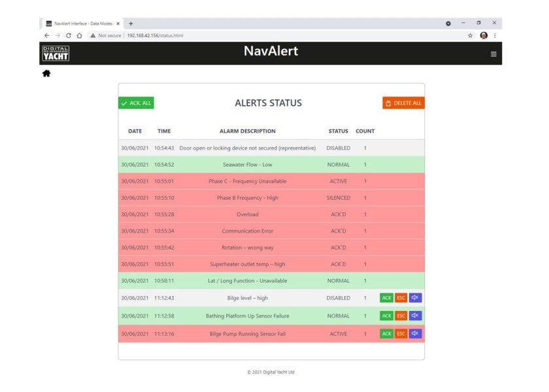The width and height of the screenshot is (549, 392).
Task: Open the Chrome three-dot menu
Action: 495,35
